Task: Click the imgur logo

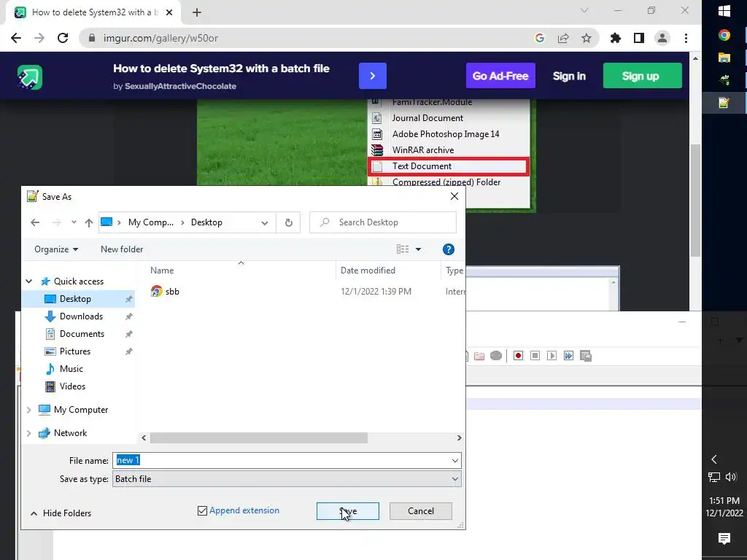Action: [x=30, y=77]
